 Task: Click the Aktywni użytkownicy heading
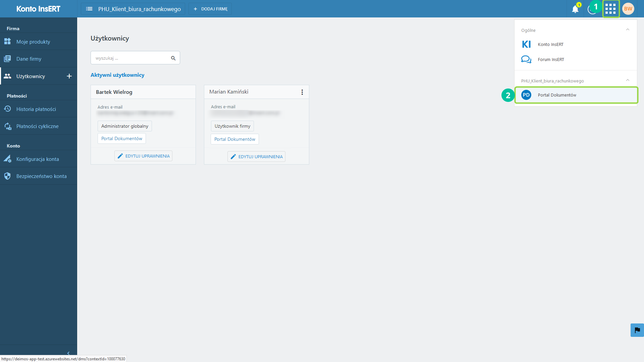117,75
